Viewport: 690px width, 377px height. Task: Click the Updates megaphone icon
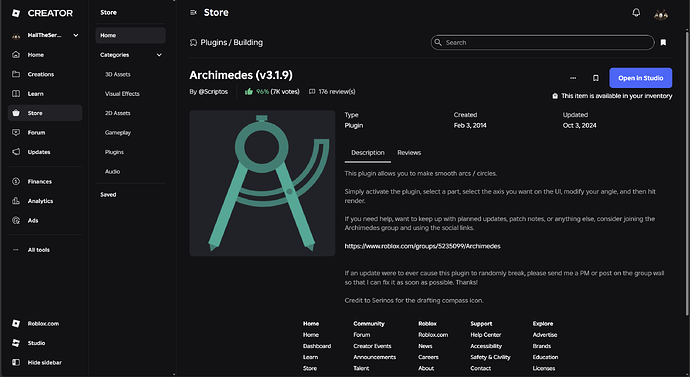(16, 152)
